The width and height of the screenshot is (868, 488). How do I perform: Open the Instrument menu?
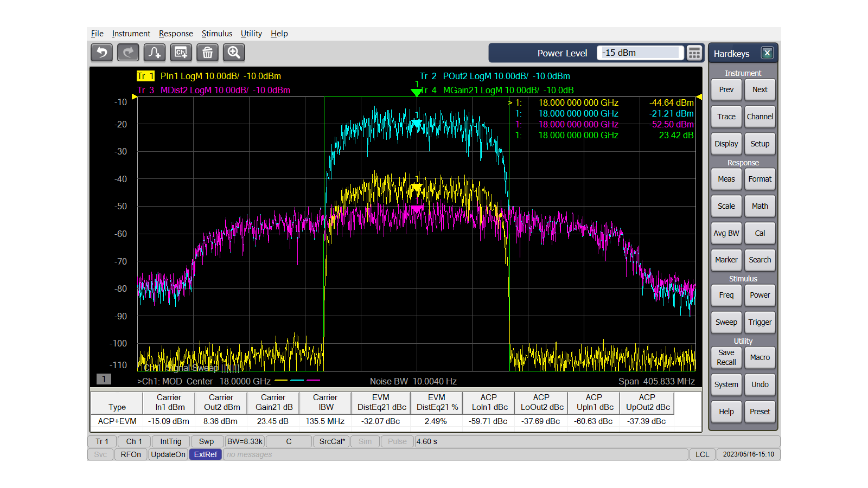(131, 34)
